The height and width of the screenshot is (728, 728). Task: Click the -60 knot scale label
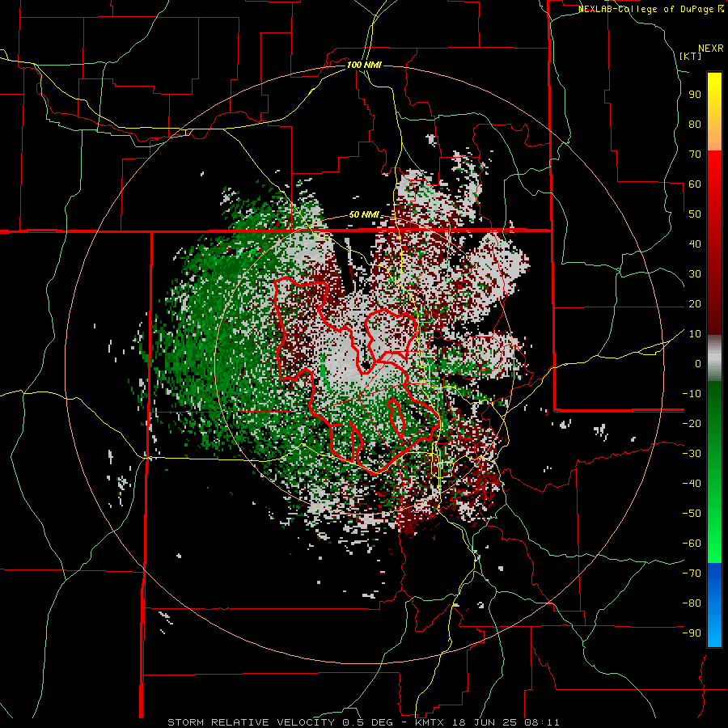tap(692, 544)
